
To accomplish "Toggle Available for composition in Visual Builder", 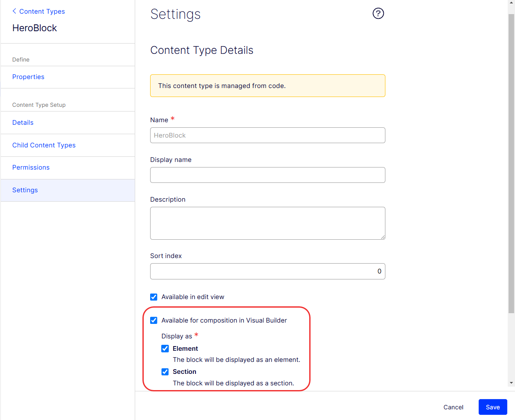I will click(154, 320).
